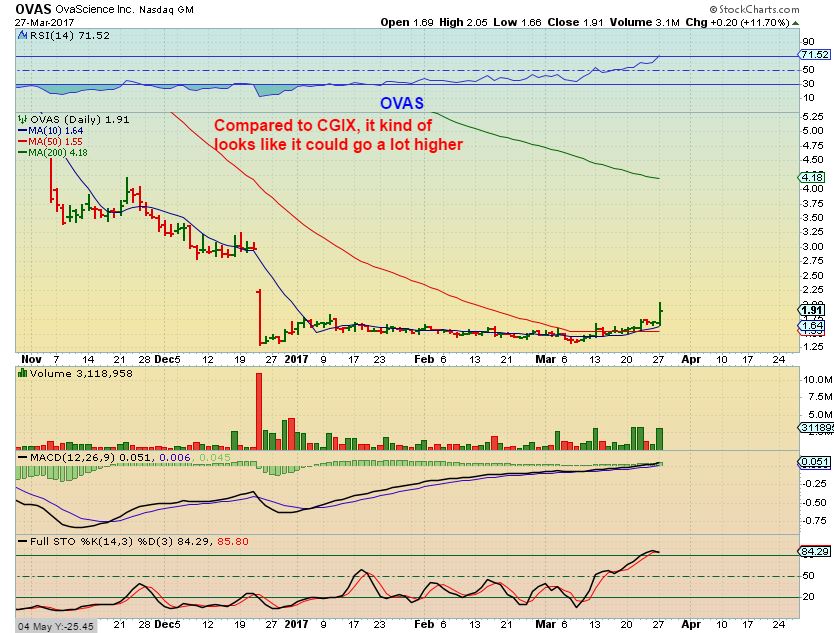Click the Volume 3.1M header value
Image resolution: width=834 pixels, height=633 pixels.
[645, 22]
